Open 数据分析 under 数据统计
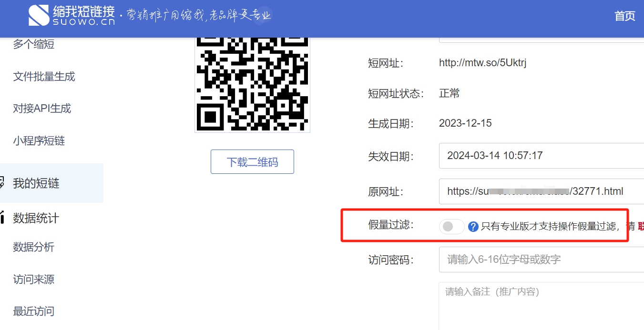Viewport: 644px width, 330px height. pyautogui.click(x=33, y=247)
